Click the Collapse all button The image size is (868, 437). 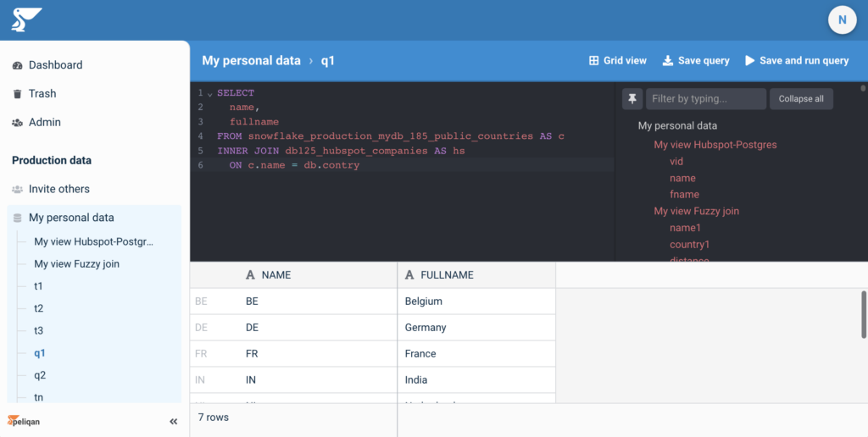[801, 99]
